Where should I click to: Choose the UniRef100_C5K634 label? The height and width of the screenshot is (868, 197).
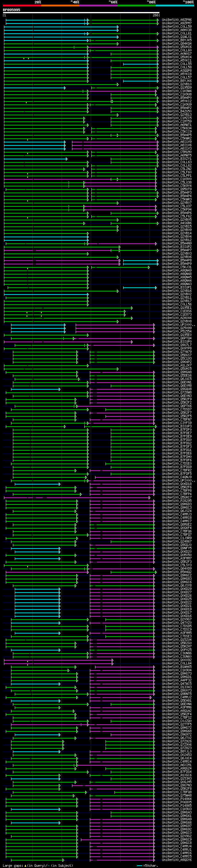coord(177,128)
